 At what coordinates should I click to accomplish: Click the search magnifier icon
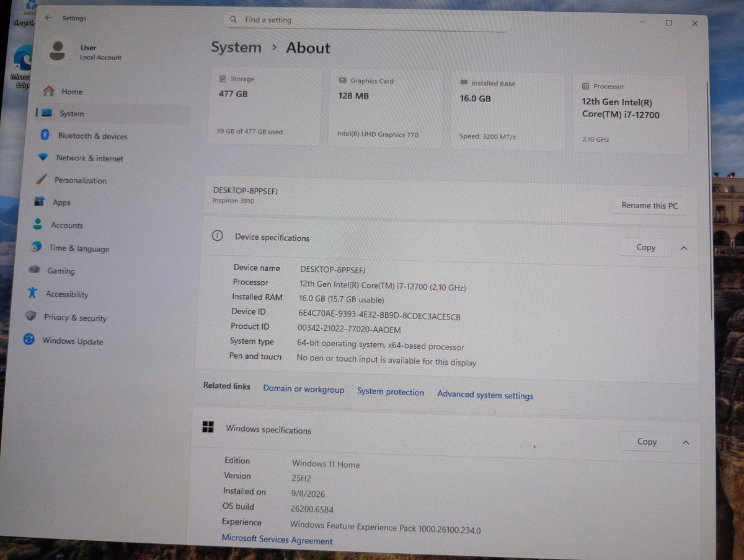(x=234, y=20)
